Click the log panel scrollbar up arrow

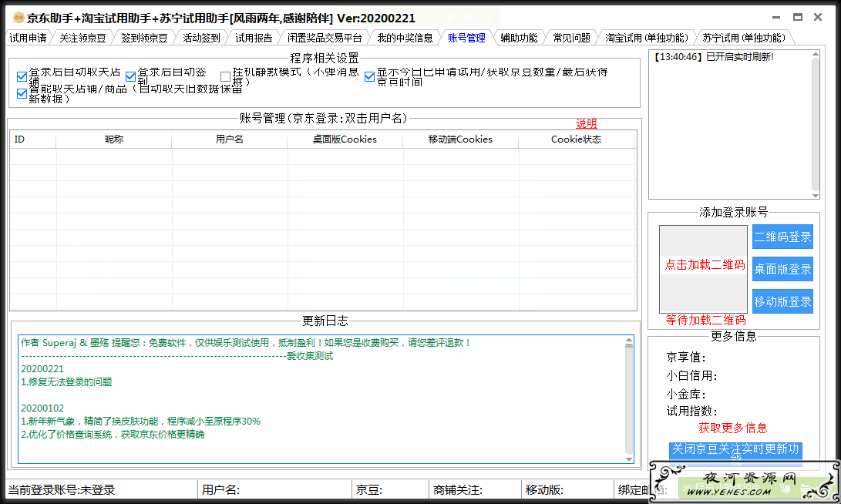tap(816, 54)
